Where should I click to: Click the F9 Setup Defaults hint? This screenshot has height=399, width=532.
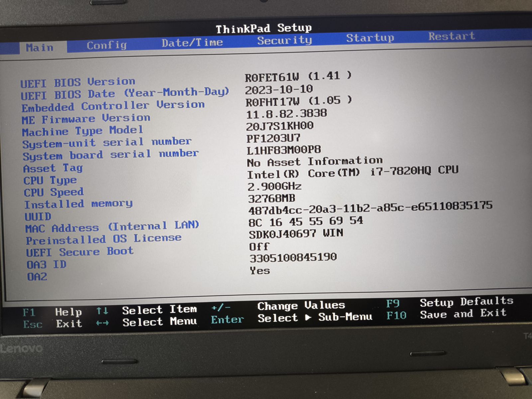(450, 302)
